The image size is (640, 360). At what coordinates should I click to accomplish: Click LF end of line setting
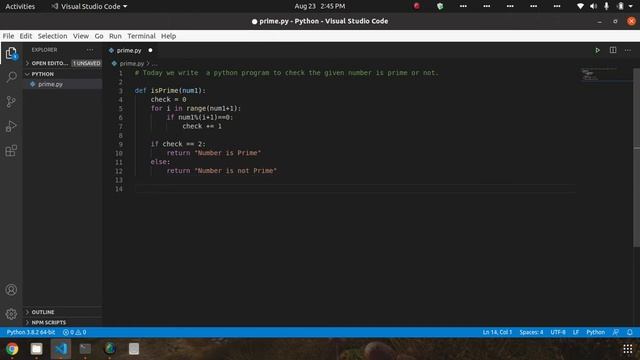(x=576, y=332)
